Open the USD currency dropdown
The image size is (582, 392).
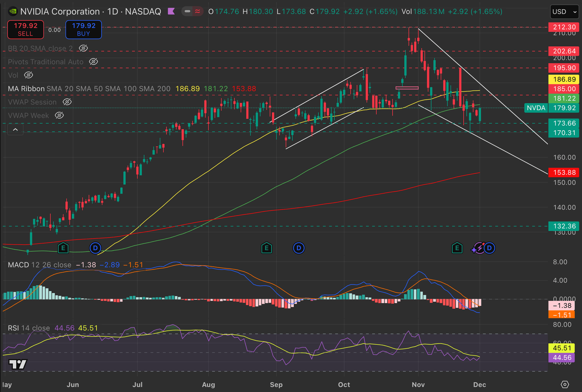pyautogui.click(x=565, y=12)
